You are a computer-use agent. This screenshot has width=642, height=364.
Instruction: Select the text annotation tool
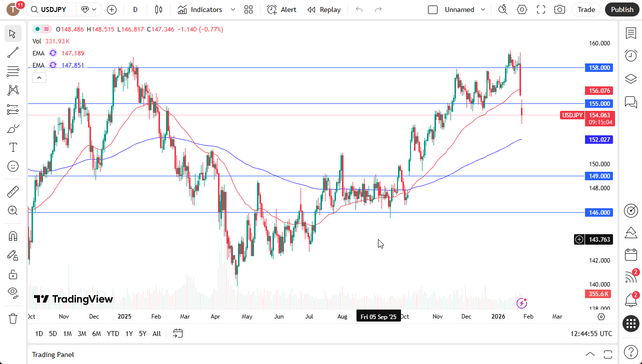13,147
